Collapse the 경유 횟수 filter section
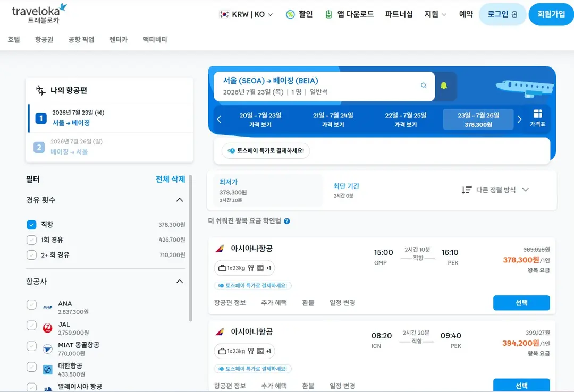The image size is (574, 392). [180, 200]
